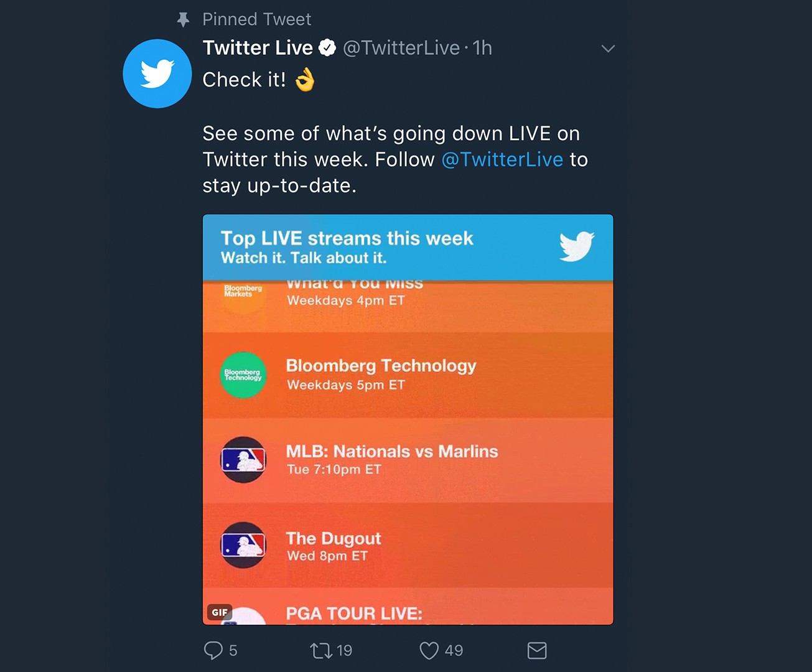Click the Top LIVE streams banner heading
This screenshot has height=672, width=812.
point(347,238)
